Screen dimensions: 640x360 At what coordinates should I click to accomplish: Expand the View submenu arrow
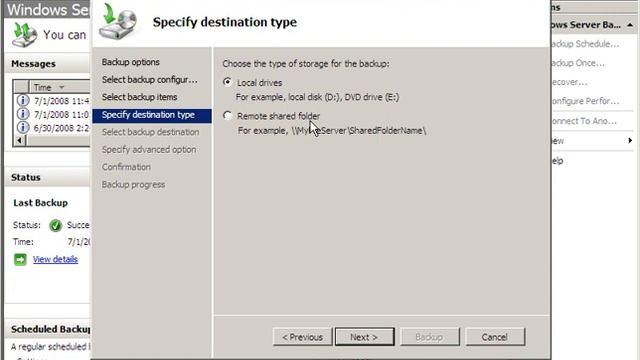point(630,140)
